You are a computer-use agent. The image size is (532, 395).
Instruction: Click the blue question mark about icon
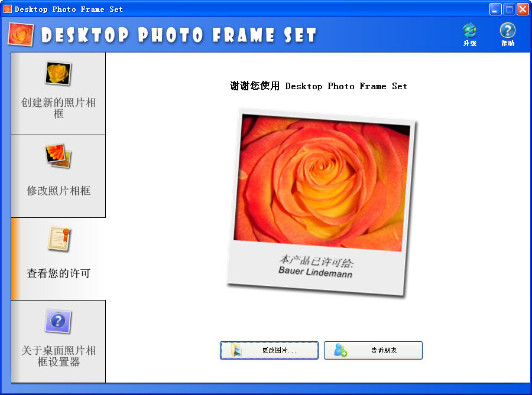point(59,321)
